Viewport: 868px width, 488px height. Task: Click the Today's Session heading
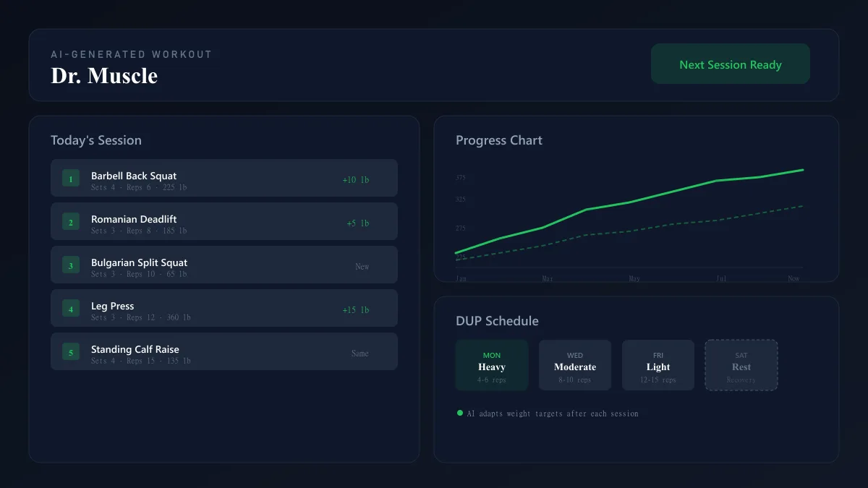tap(96, 140)
